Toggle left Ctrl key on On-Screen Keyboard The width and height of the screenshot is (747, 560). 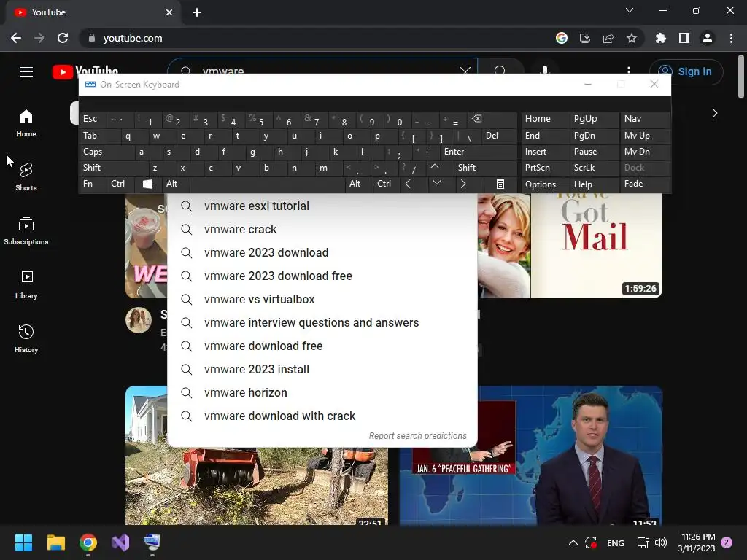pos(121,184)
